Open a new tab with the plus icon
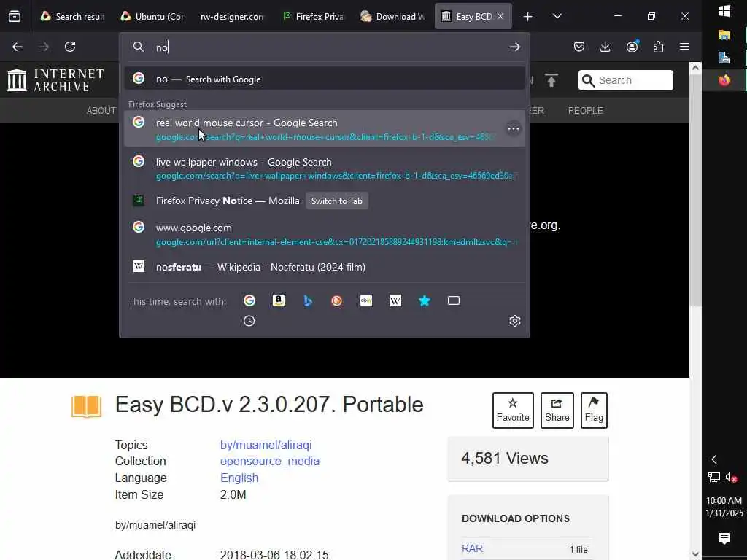The width and height of the screenshot is (747, 560). coord(528,17)
